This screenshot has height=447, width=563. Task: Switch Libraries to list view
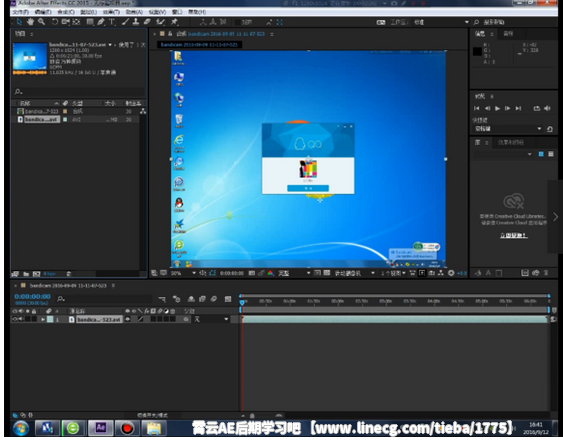(x=551, y=154)
